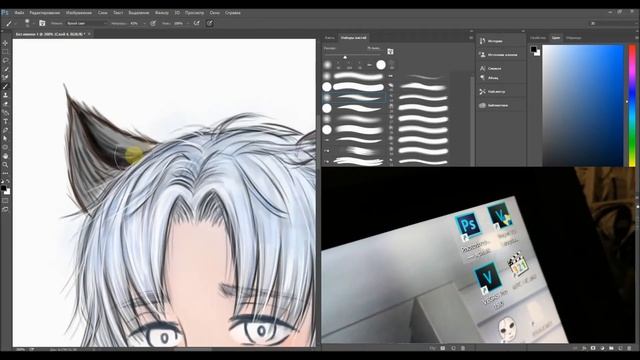Toggle the brush settings panel button in options bar
The image size is (640, 360).
point(42,23)
